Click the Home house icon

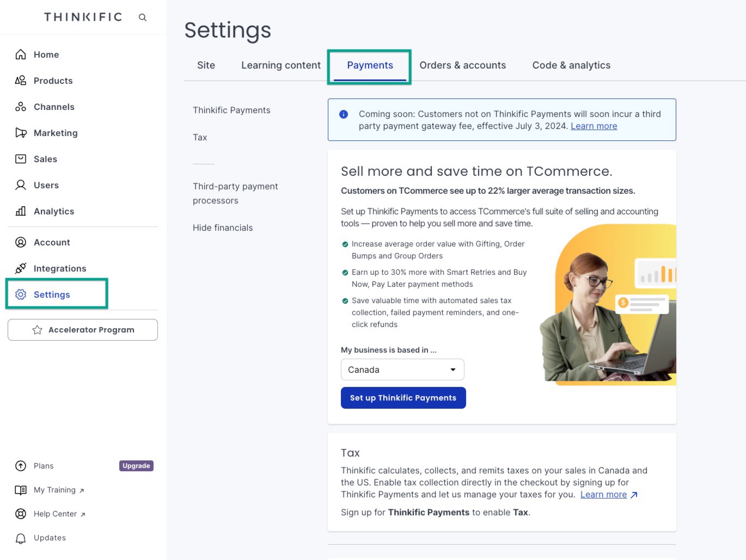pyautogui.click(x=21, y=54)
